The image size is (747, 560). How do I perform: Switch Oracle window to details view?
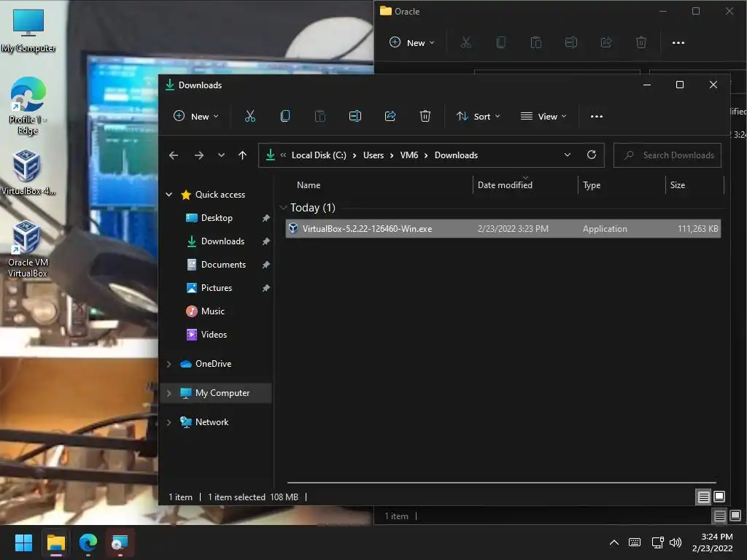(x=720, y=516)
